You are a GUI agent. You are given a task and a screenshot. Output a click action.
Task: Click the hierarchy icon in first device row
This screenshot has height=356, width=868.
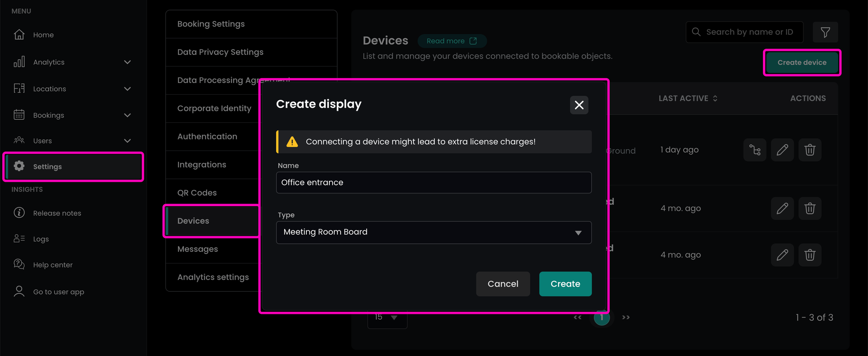point(755,150)
